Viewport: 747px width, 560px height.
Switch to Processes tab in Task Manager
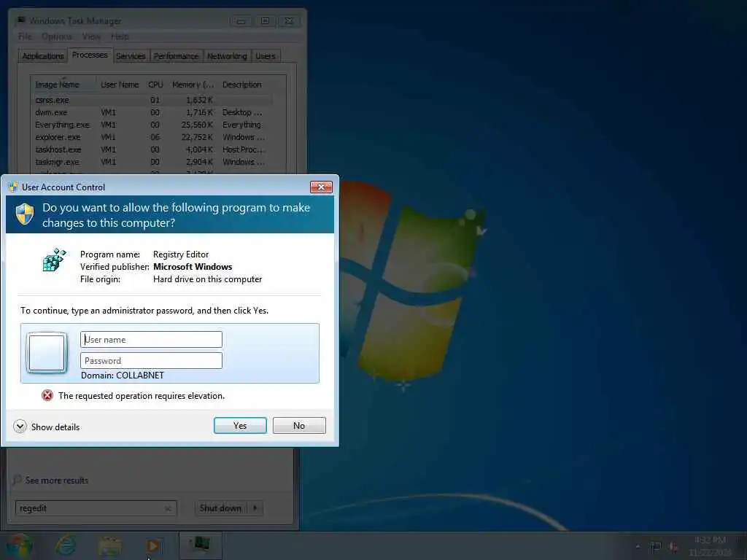click(90, 55)
